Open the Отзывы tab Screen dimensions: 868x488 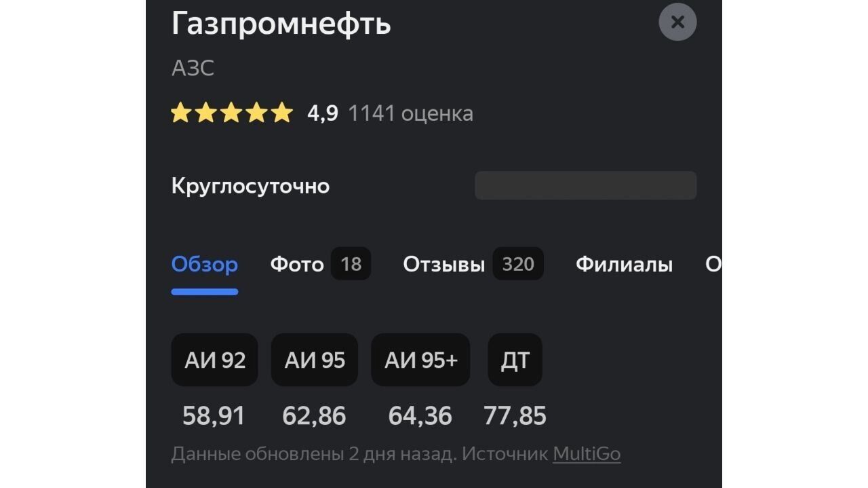[x=444, y=264]
